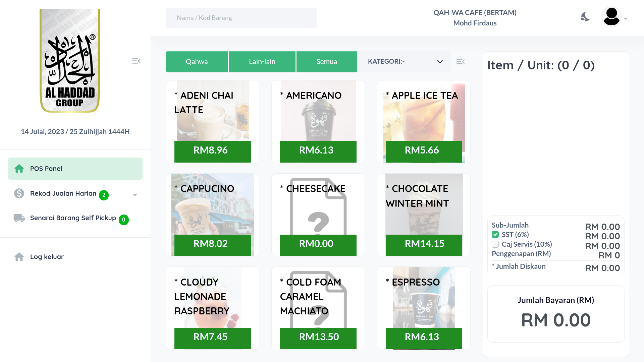Screen dimensions: 644x362
Task: Open the user profile avatar menu
Action: click(x=611, y=16)
